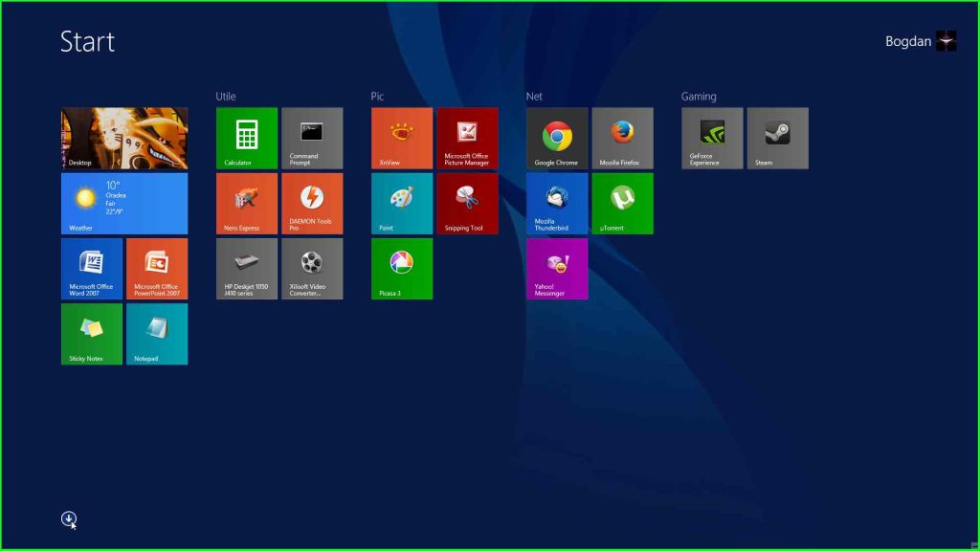
Task: Open the Weather tile for Oradea
Action: pos(124,204)
